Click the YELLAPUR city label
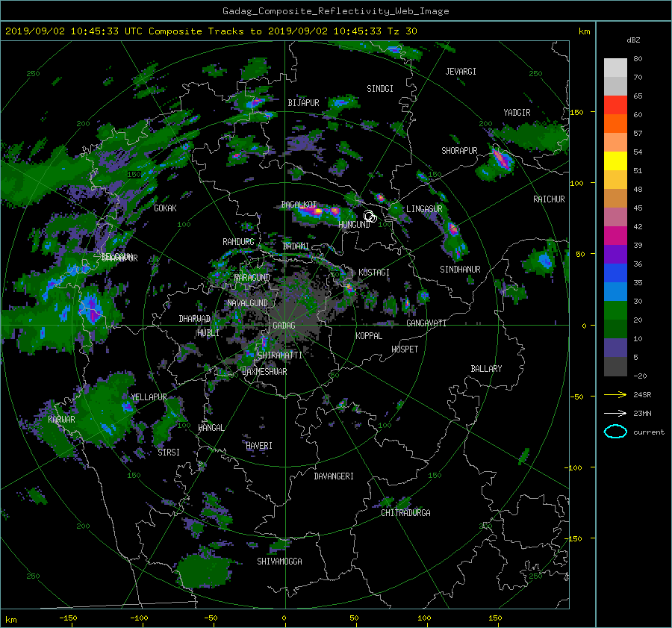The image size is (672, 628). point(149,397)
